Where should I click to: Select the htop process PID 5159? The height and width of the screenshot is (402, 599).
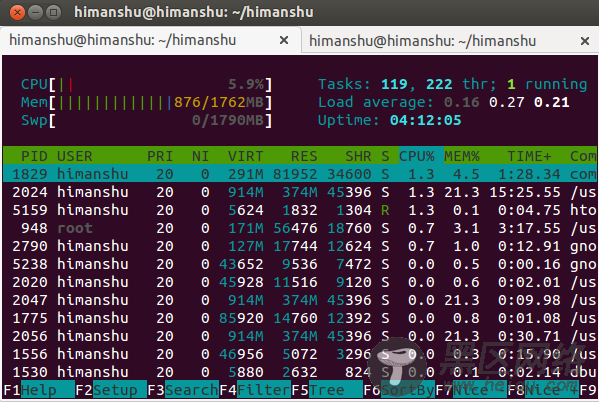click(x=300, y=210)
